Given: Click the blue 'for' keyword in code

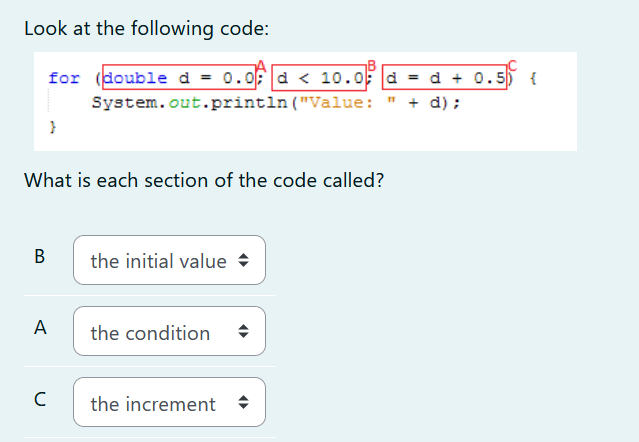Looking at the screenshot, I should 64,78.
